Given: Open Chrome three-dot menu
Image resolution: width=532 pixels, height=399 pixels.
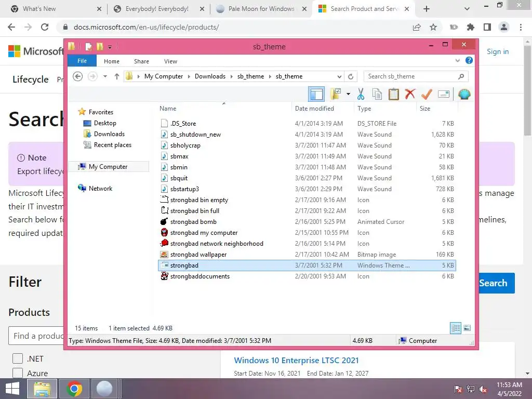Looking at the screenshot, I should point(521,27).
